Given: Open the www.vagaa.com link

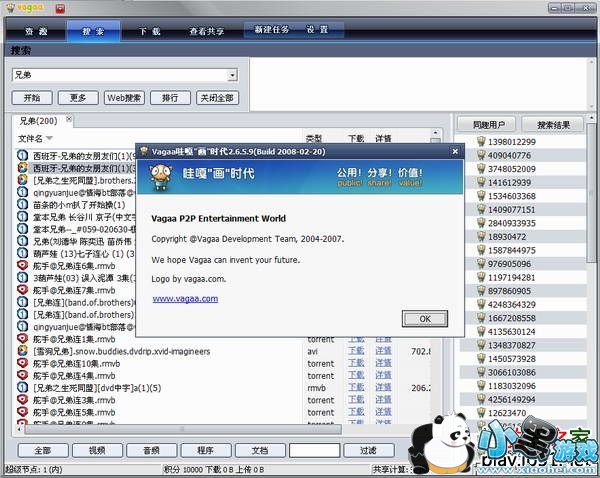Looking at the screenshot, I should (185, 299).
